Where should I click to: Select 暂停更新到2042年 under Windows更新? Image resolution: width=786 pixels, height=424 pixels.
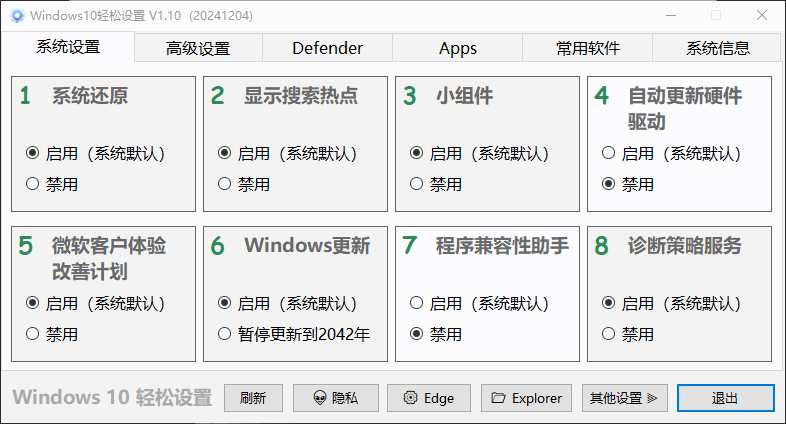point(225,334)
